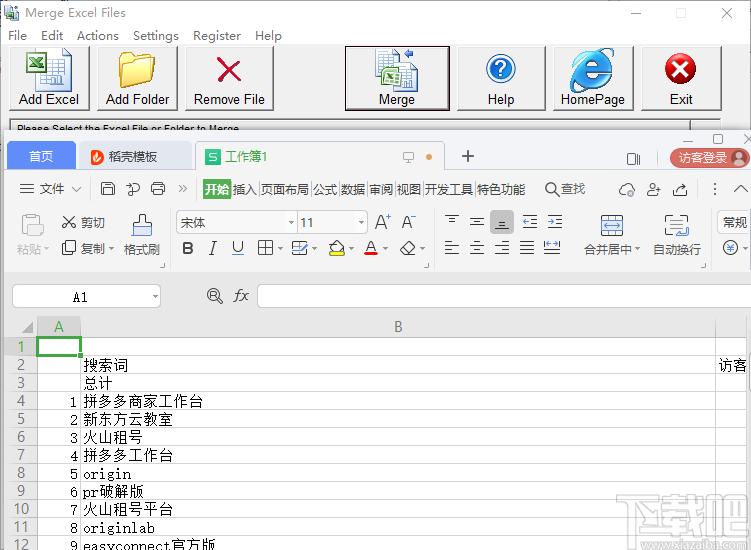Open the 复制 copy dropdown arrow
Image resolution: width=751 pixels, height=550 pixels.
tap(111, 249)
